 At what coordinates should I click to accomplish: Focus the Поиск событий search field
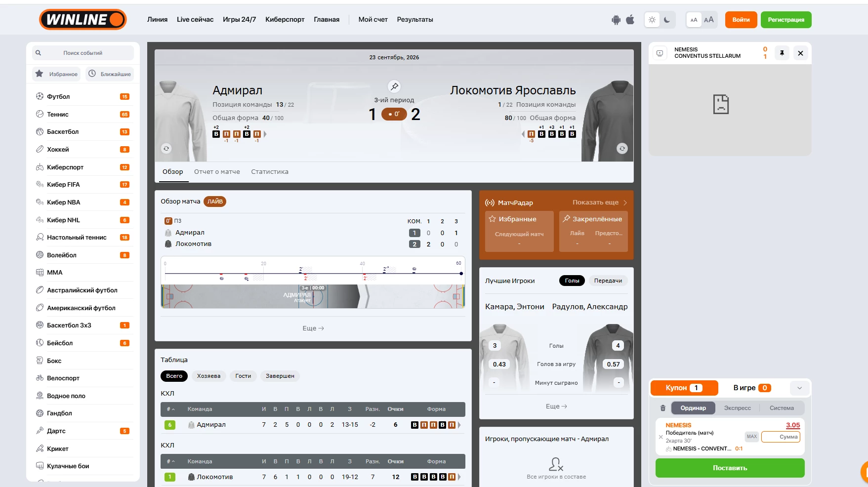pyautogui.click(x=83, y=53)
